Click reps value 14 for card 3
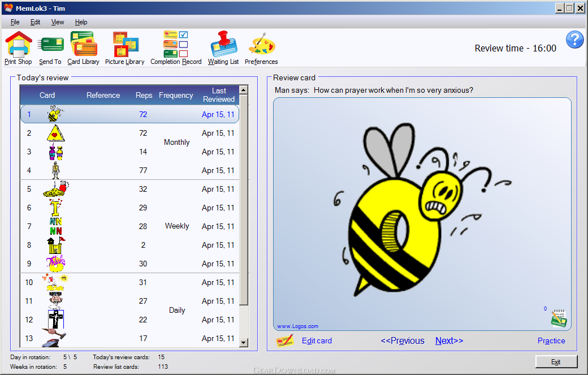588x375 pixels. (x=143, y=152)
